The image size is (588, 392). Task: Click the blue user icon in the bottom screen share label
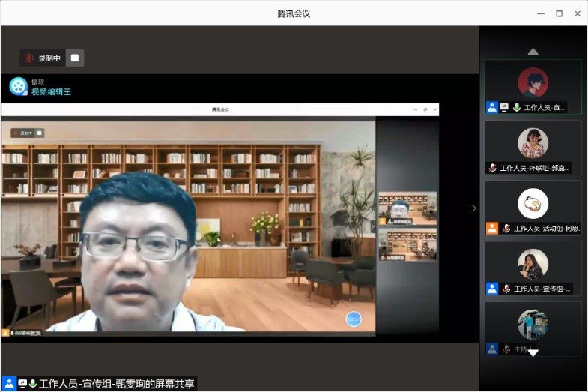[9, 383]
